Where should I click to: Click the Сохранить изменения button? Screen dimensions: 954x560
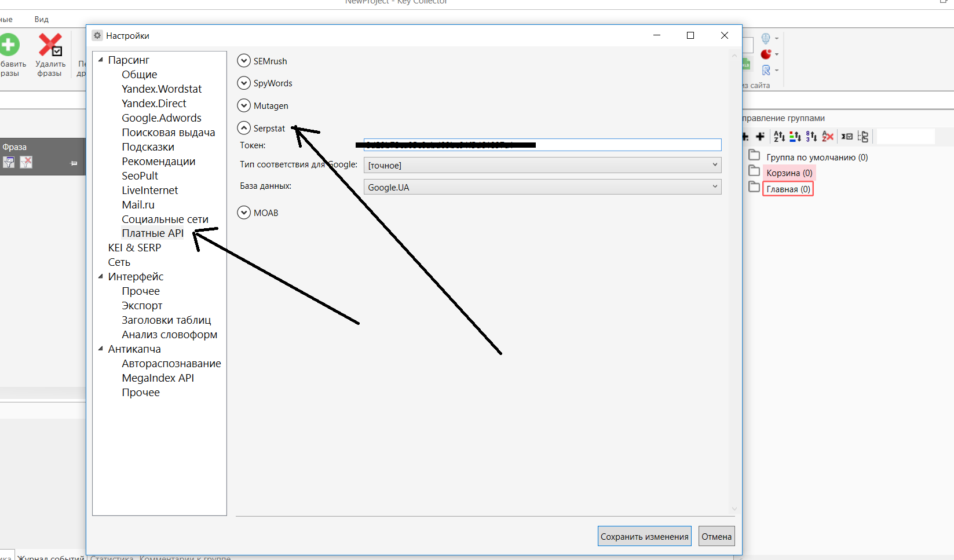[644, 536]
